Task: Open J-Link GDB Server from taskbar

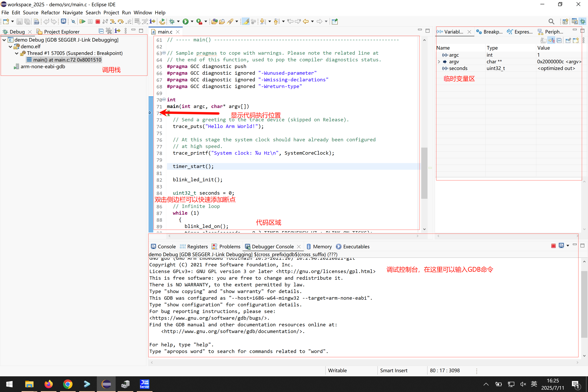Action: [144, 384]
